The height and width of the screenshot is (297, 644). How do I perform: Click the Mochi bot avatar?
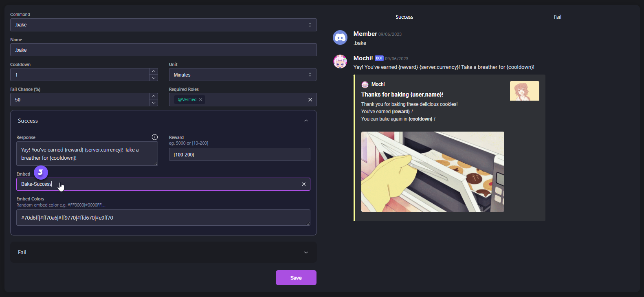coord(340,62)
